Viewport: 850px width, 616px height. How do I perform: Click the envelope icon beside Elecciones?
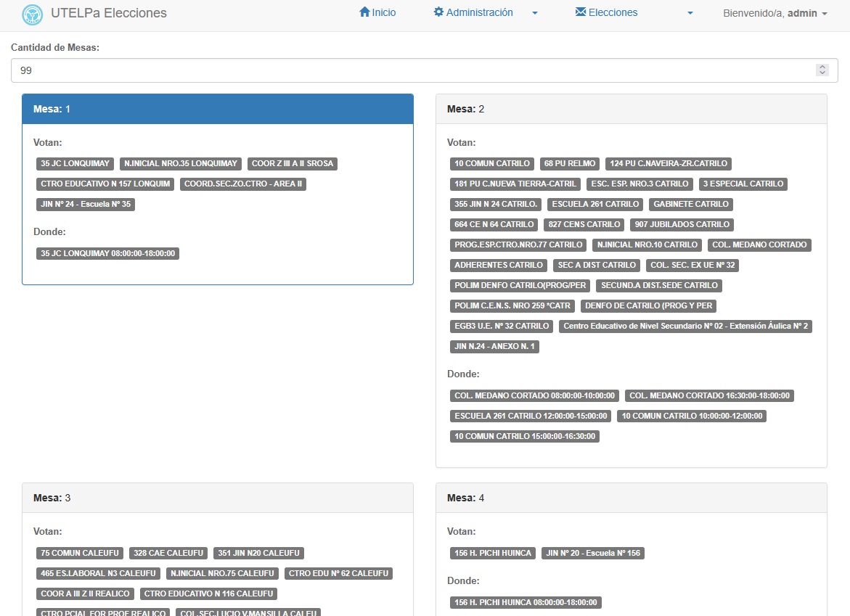click(x=581, y=12)
